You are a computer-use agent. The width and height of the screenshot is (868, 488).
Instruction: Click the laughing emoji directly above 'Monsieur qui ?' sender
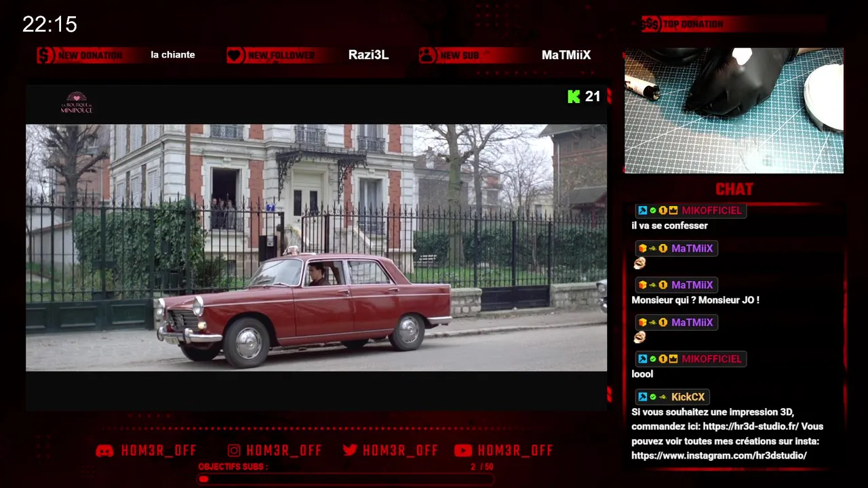click(639, 263)
